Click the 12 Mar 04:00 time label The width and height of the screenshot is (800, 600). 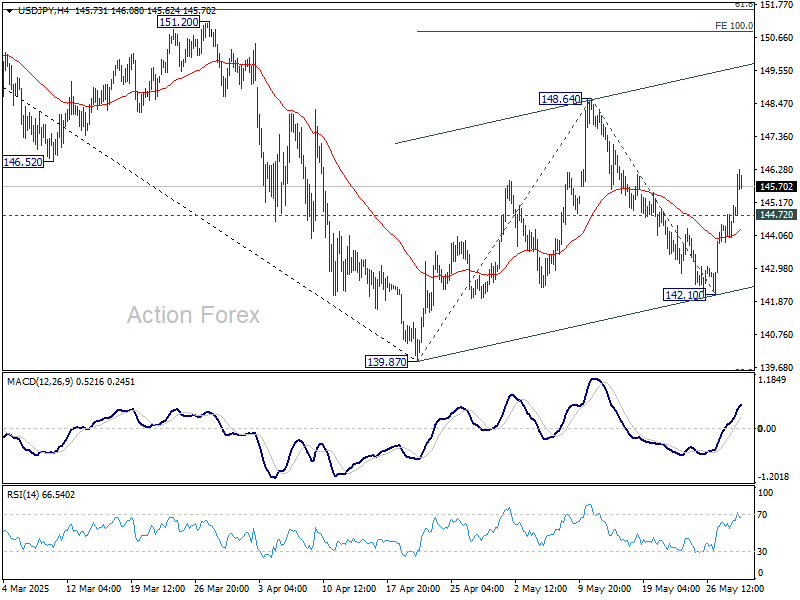click(94, 589)
